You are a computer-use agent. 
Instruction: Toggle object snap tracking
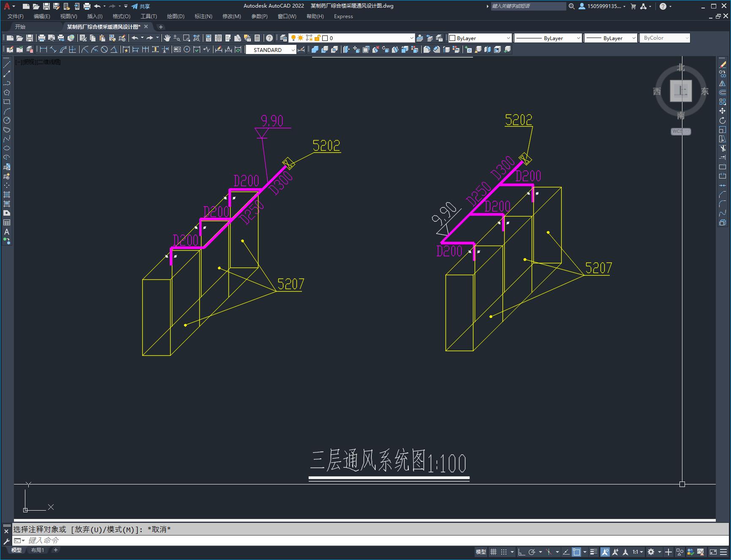(566, 552)
